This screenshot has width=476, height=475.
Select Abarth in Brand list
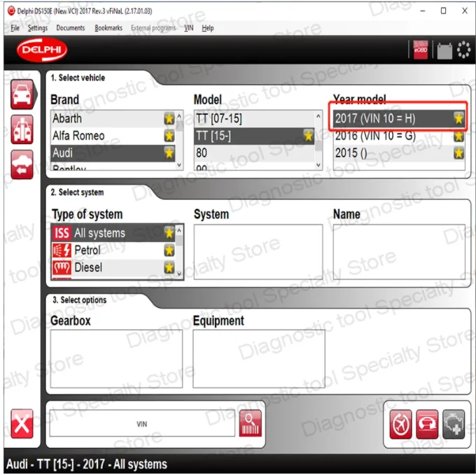click(113, 118)
